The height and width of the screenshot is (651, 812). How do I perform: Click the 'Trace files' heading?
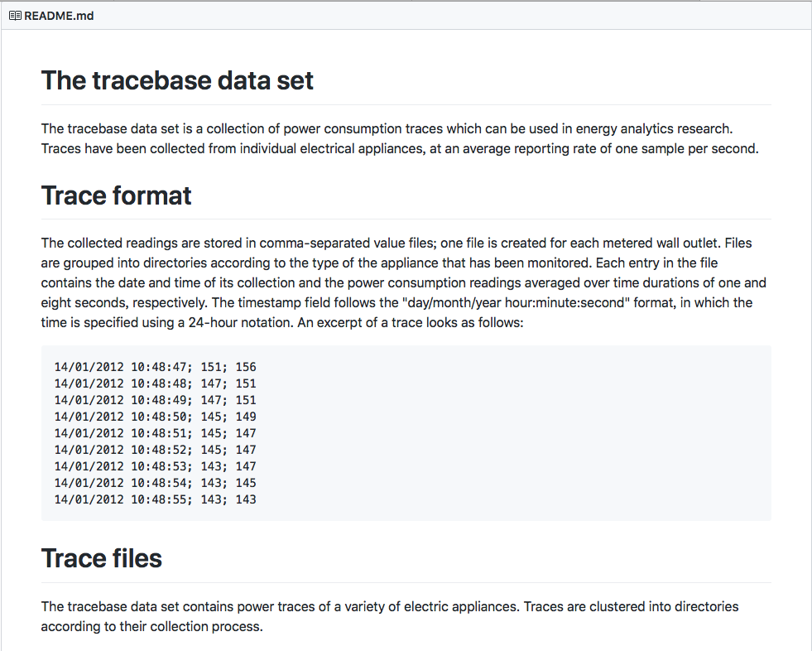click(x=101, y=558)
